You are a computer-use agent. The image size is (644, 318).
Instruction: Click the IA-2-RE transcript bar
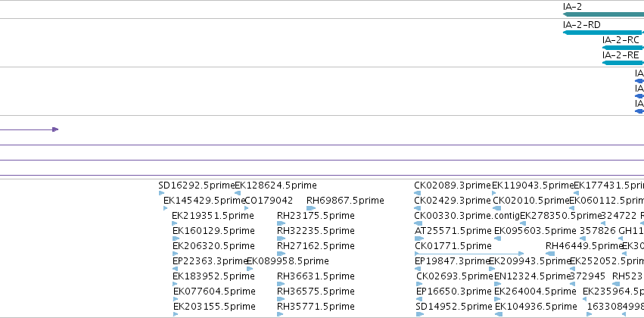click(623, 63)
